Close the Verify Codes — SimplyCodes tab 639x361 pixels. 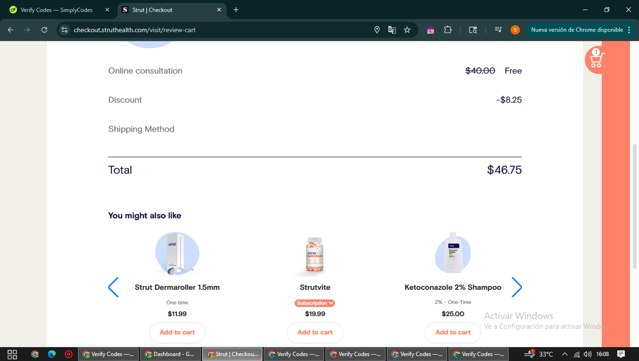pos(107,10)
